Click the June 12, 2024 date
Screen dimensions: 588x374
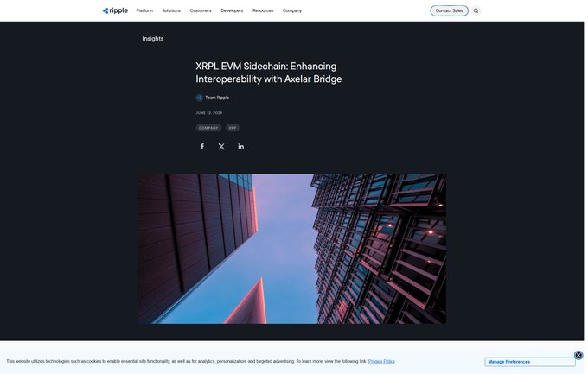tap(209, 113)
